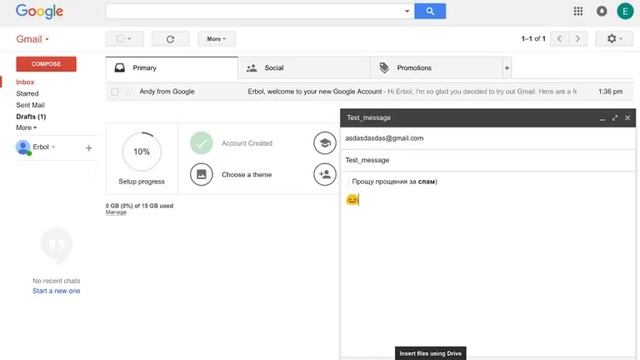Click the Test_message subject field

click(488, 160)
